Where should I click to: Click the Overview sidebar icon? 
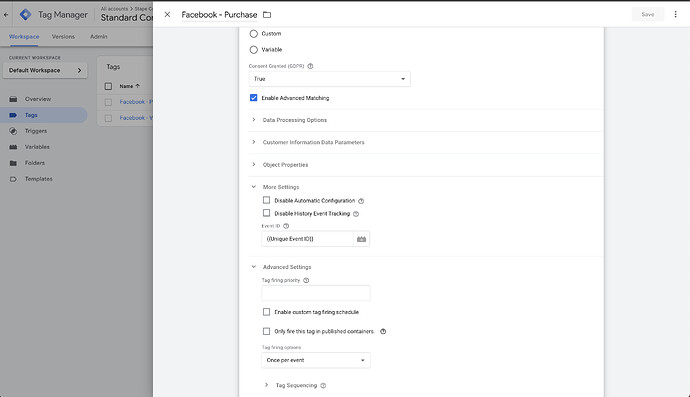[13, 99]
